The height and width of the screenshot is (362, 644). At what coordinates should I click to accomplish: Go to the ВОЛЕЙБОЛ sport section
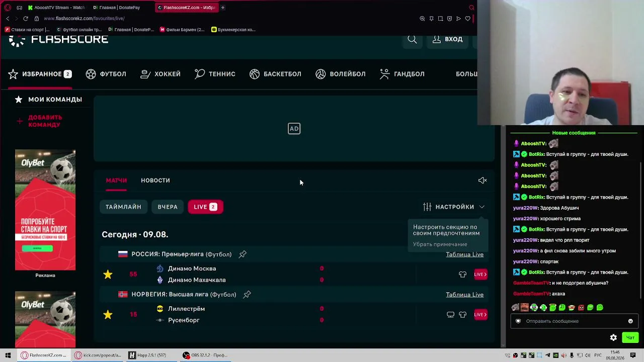pyautogui.click(x=341, y=74)
